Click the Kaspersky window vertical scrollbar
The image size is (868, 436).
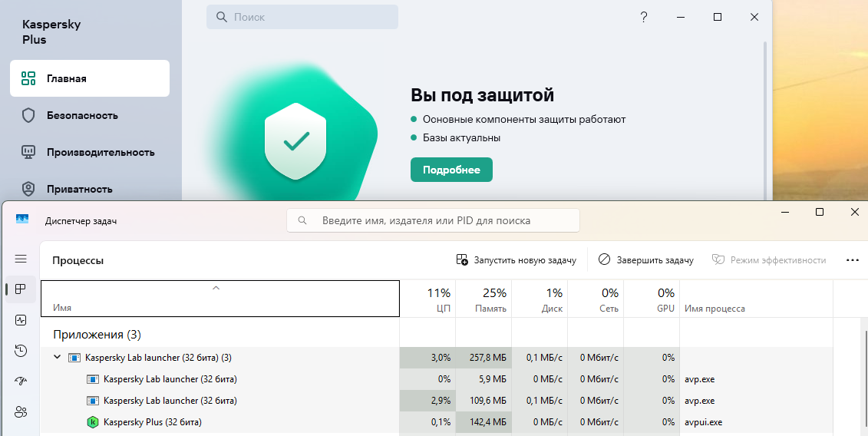tap(767, 119)
